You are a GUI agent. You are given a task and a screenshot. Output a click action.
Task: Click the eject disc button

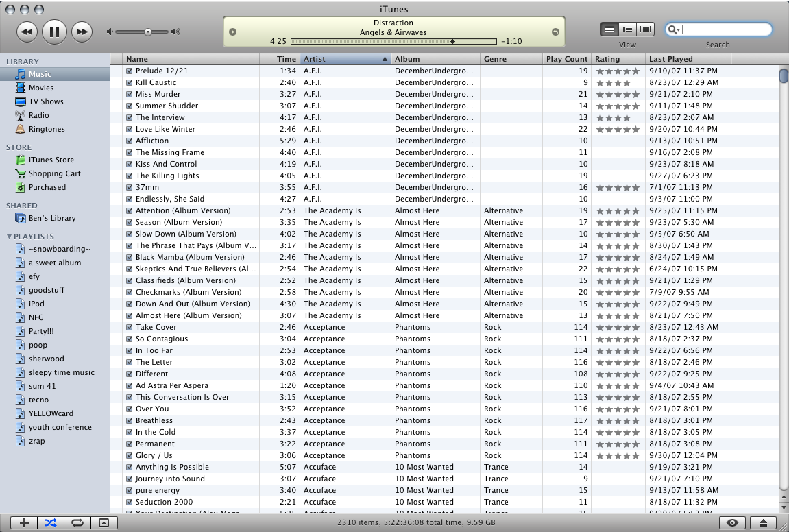tap(764, 523)
